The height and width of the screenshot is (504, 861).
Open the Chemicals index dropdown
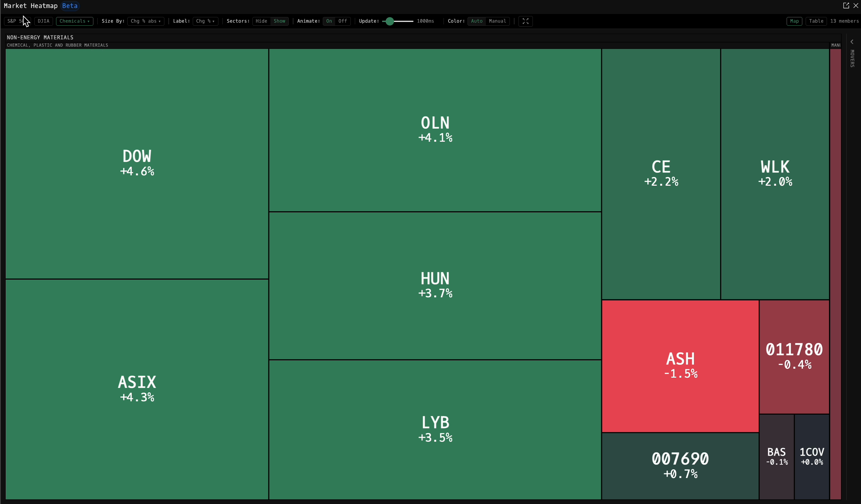[x=74, y=21]
